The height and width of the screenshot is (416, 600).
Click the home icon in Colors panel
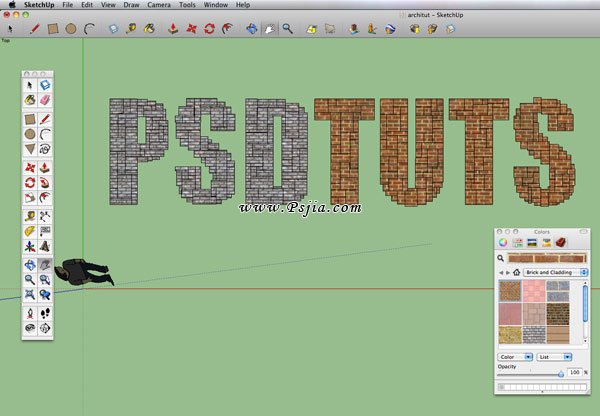517,272
